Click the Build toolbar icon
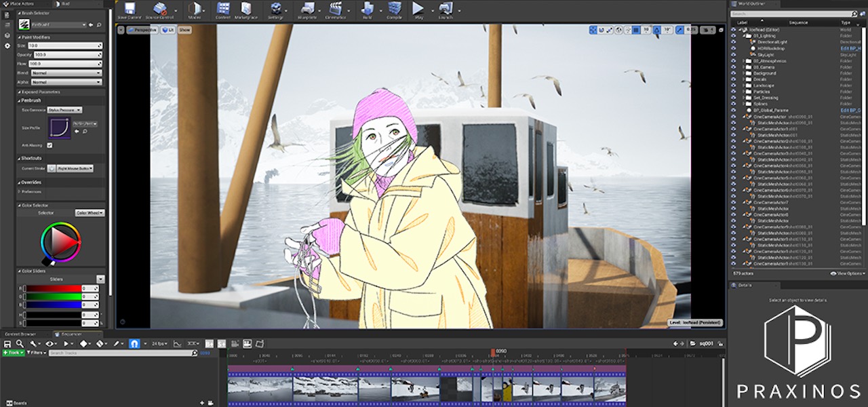 click(367, 9)
